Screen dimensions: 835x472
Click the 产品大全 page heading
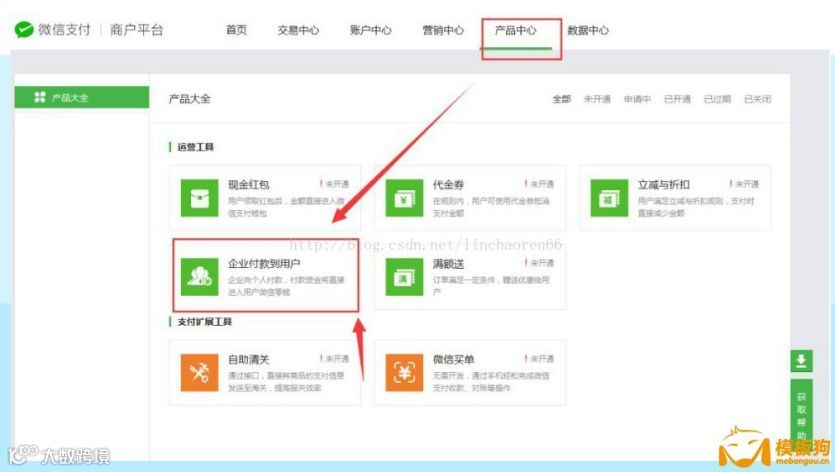[190, 99]
